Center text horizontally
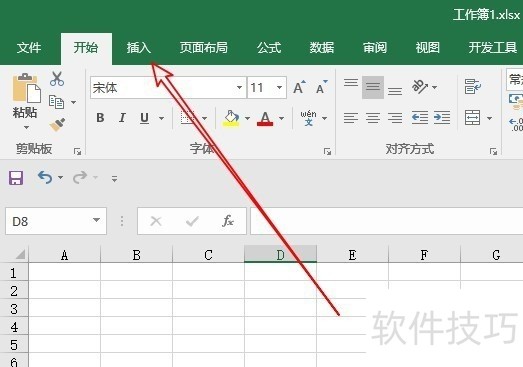Image resolution: width=523 pixels, height=367 pixels. [x=373, y=118]
